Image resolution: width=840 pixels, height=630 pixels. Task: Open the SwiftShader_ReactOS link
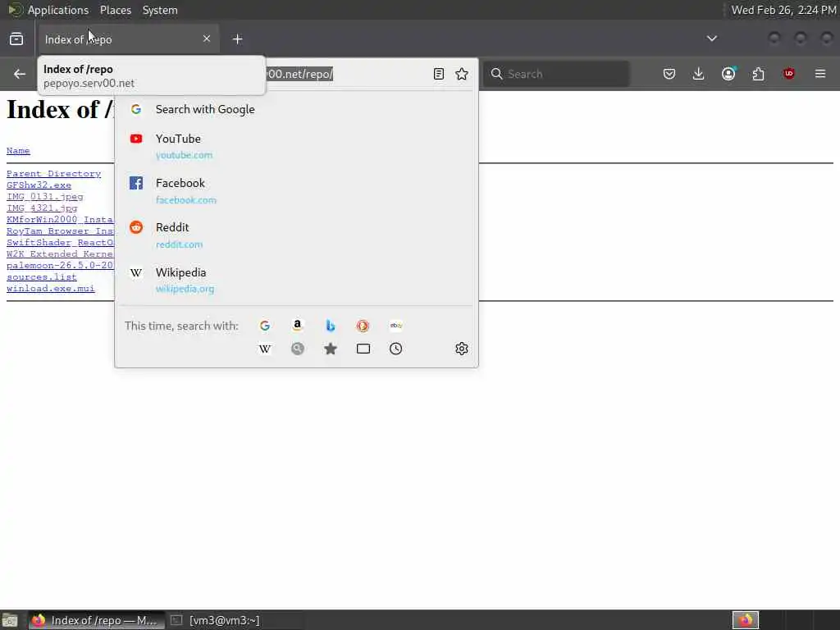(60, 242)
